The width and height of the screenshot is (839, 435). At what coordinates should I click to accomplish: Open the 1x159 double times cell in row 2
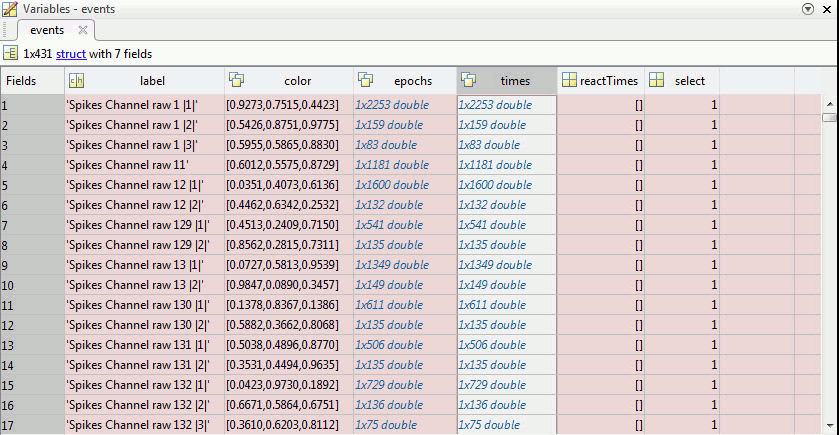coord(491,125)
